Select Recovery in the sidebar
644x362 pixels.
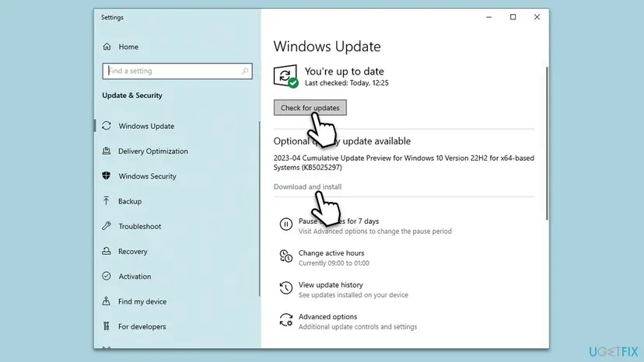tap(133, 251)
